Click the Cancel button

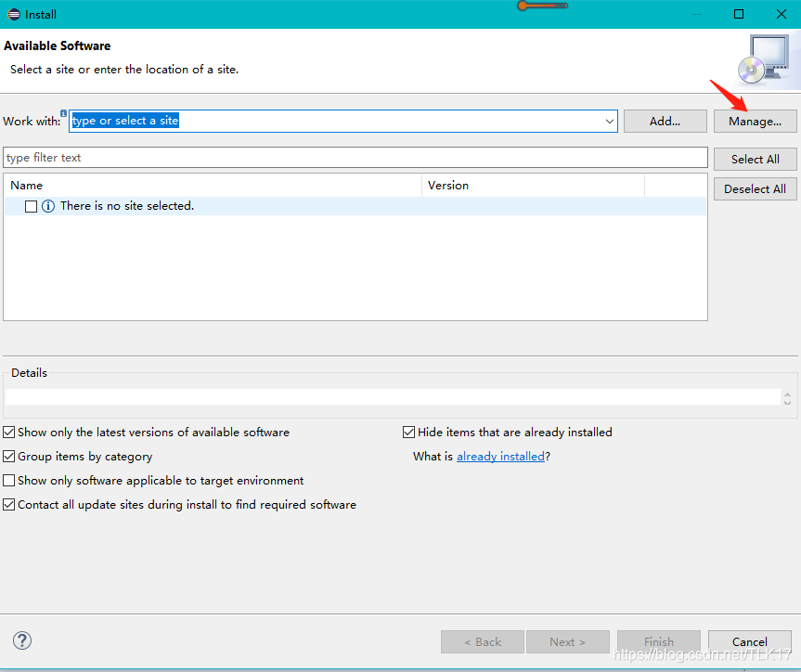(x=749, y=641)
